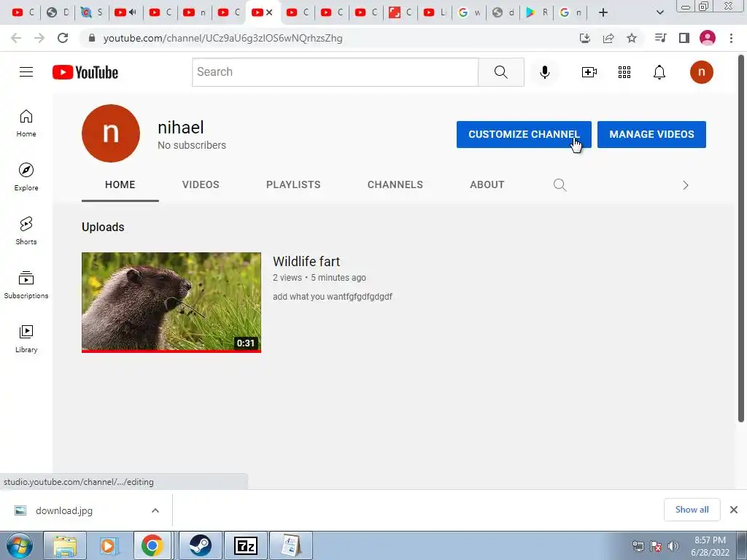Open account menu via small 'n' avatar
The width and height of the screenshot is (747, 560).
point(701,72)
